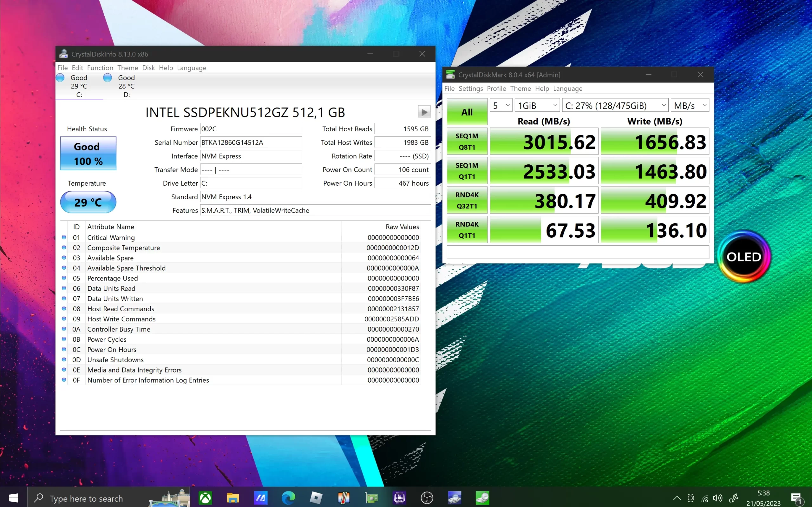
Task: Open the thermometer monitoring app in taskbar
Action: click(344, 497)
